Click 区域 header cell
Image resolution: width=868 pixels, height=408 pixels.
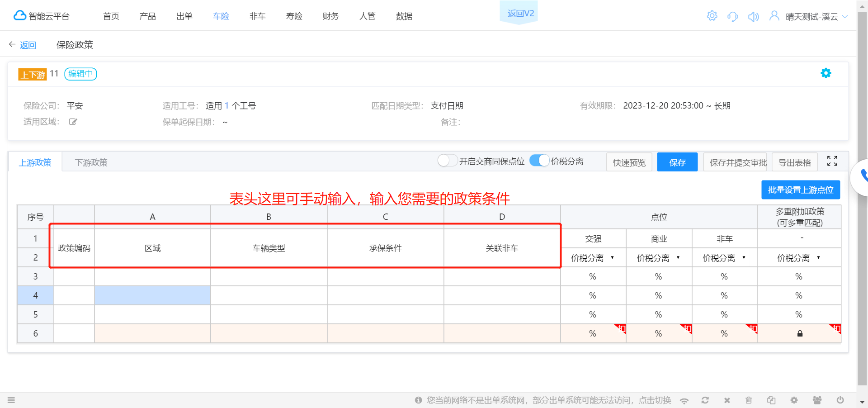(153, 248)
